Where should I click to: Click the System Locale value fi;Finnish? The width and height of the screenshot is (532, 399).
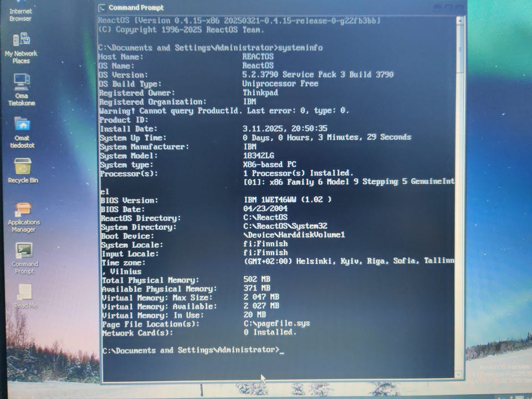tap(265, 244)
